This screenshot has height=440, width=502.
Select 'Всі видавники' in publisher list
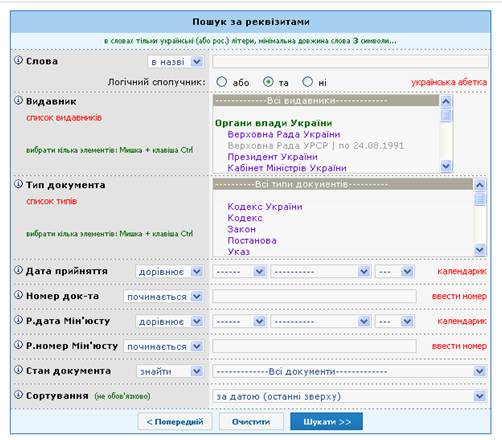(x=326, y=101)
